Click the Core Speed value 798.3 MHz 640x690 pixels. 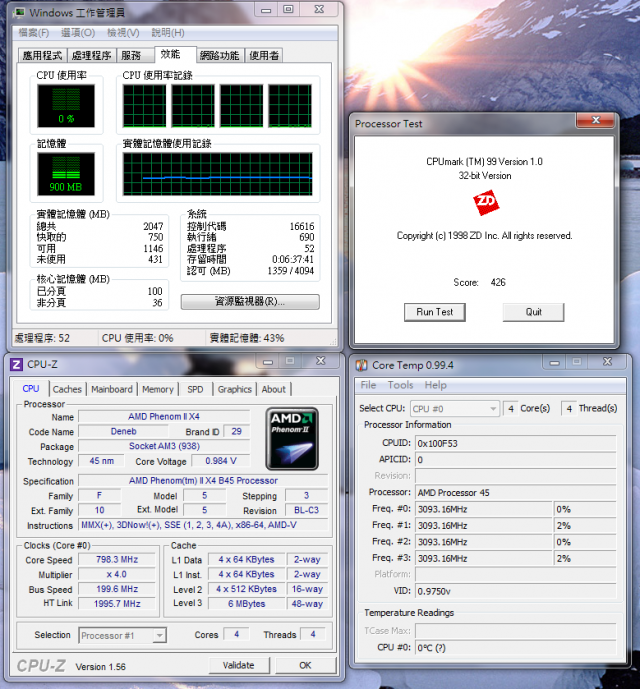coord(117,560)
